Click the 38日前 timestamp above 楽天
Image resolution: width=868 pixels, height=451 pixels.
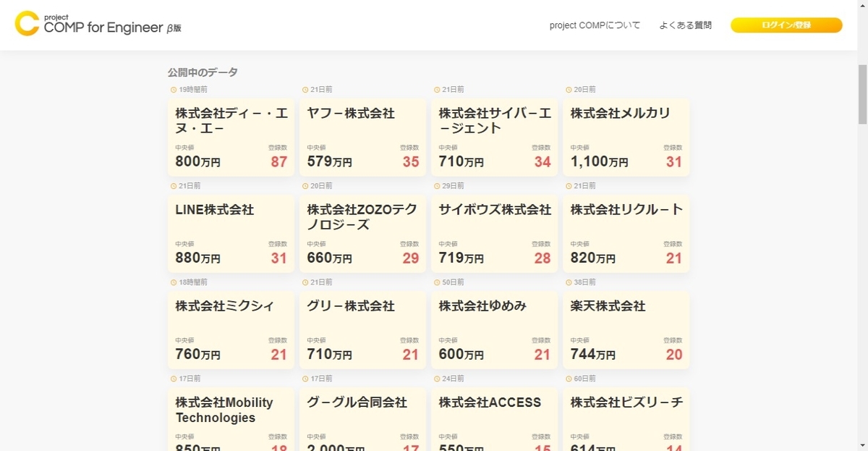click(x=584, y=282)
